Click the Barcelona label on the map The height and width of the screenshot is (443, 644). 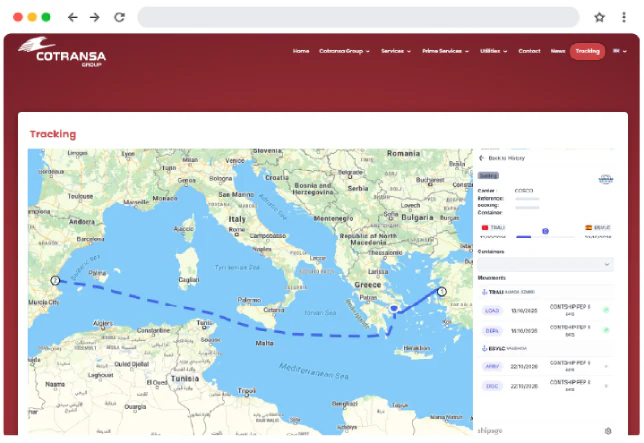pos(90,239)
